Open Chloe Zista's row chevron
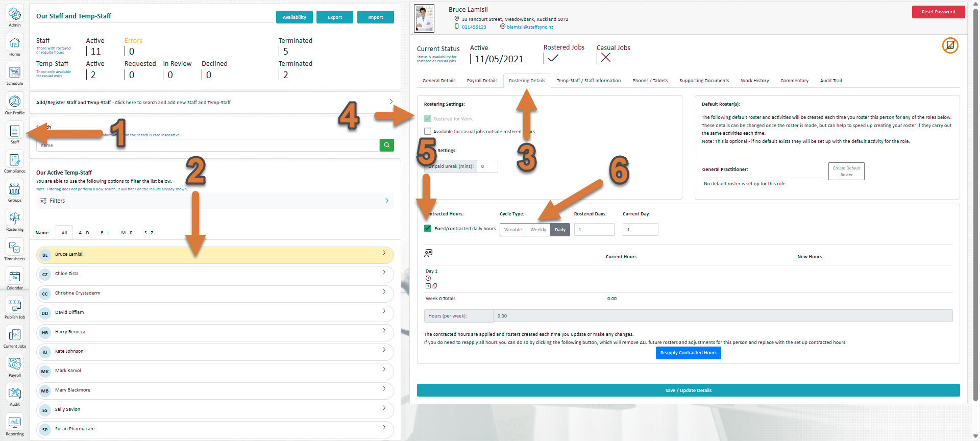980x441 pixels. (384, 273)
